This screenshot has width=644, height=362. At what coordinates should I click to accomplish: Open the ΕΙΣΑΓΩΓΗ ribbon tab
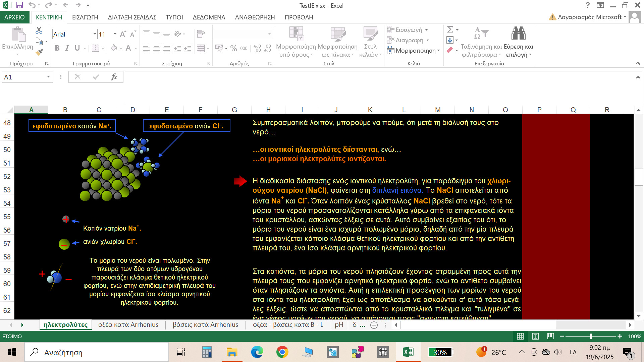coord(85,17)
